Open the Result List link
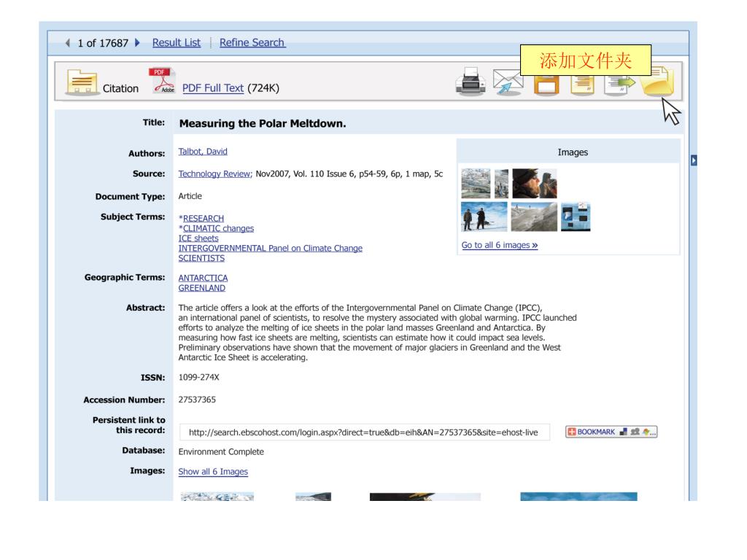Screen dimensions: 747x560 click(177, 43)
